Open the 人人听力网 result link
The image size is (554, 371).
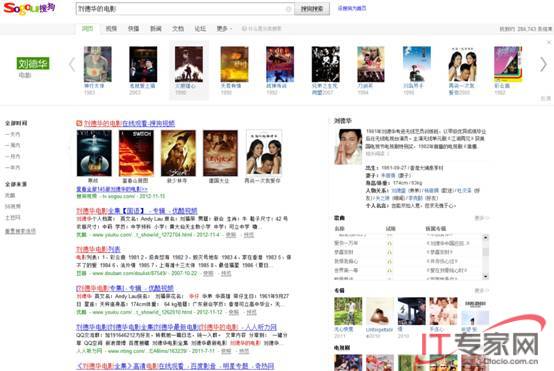[176, 327]
